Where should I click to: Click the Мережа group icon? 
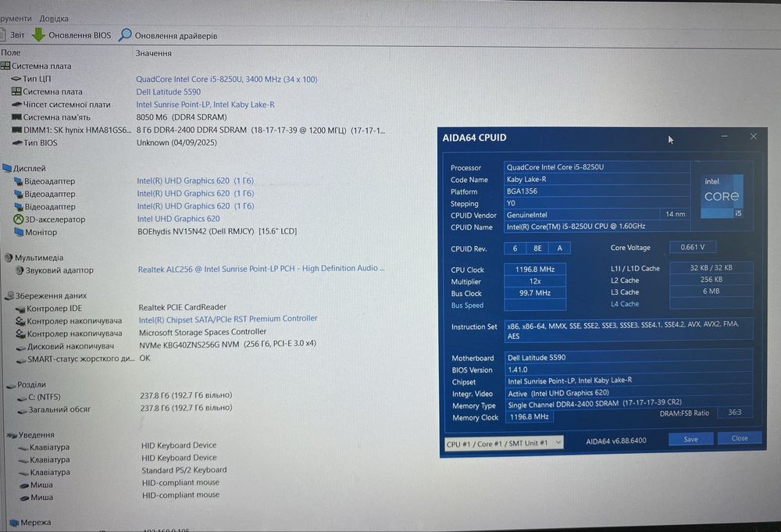[14, 523]
